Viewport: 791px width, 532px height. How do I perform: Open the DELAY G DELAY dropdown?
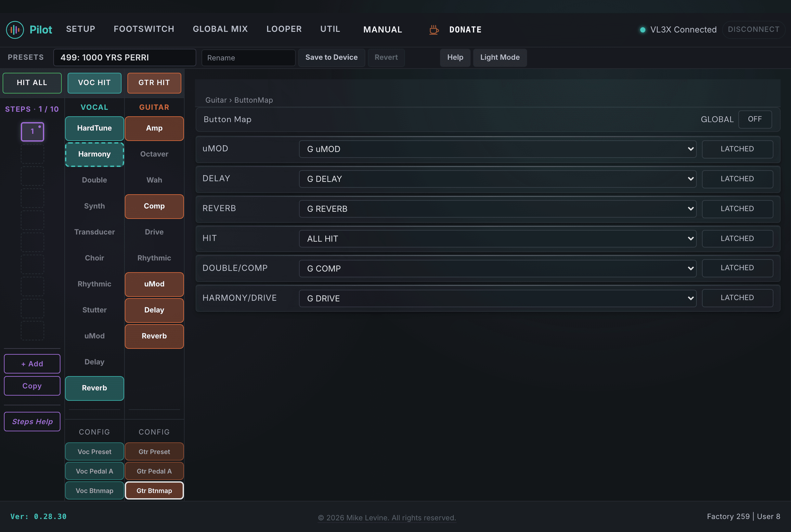point(497,179)
